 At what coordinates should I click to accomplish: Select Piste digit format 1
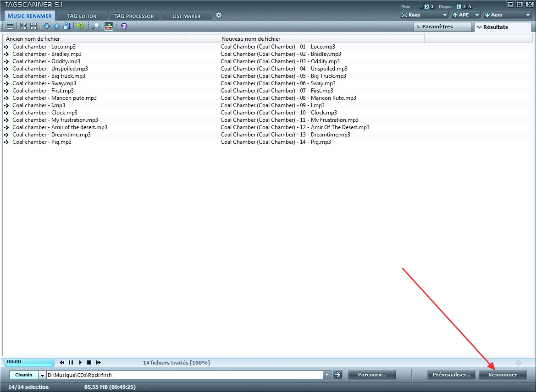pos(421,7)
